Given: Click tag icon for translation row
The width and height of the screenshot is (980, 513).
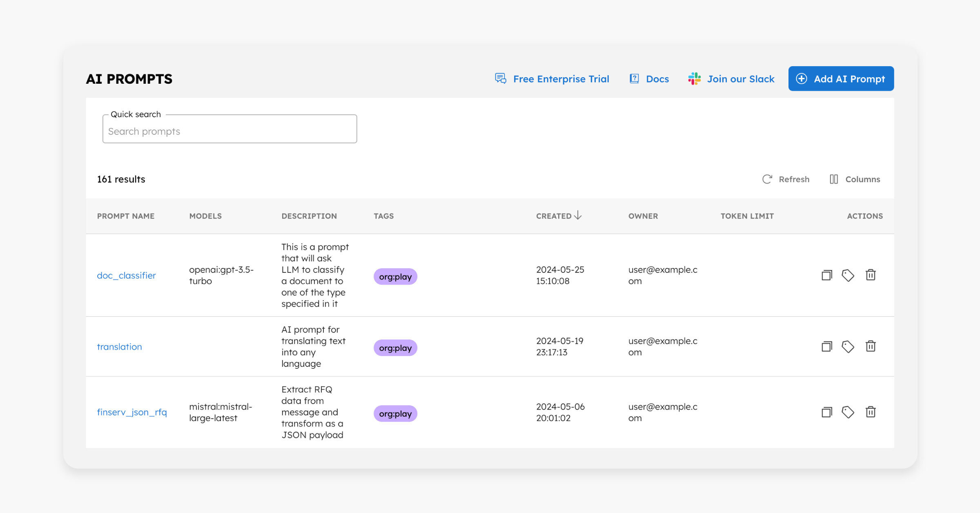Looking at the screenshot, I should click(x=848, y=347).
